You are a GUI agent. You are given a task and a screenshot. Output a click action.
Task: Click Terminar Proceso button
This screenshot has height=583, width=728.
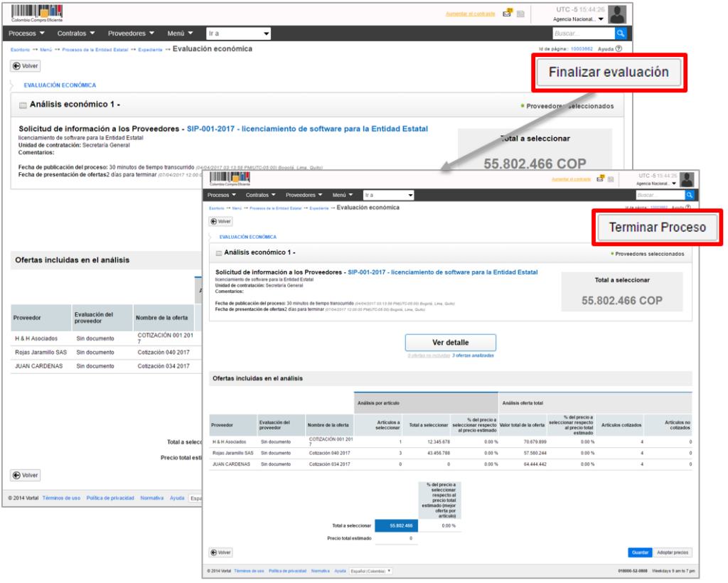657,228
